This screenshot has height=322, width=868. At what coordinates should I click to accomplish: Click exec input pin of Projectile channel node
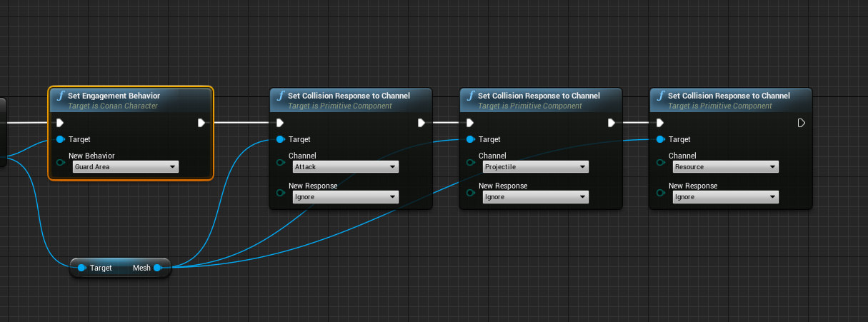(470, 123)
